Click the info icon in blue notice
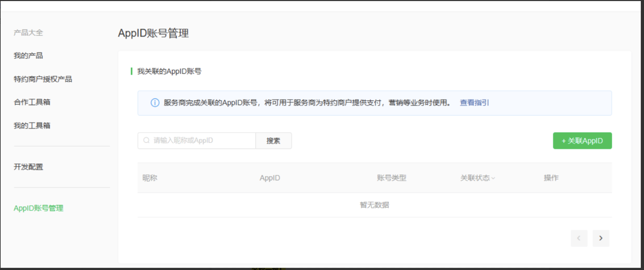Viewport: 644px width, 270px height. [155, 103]
